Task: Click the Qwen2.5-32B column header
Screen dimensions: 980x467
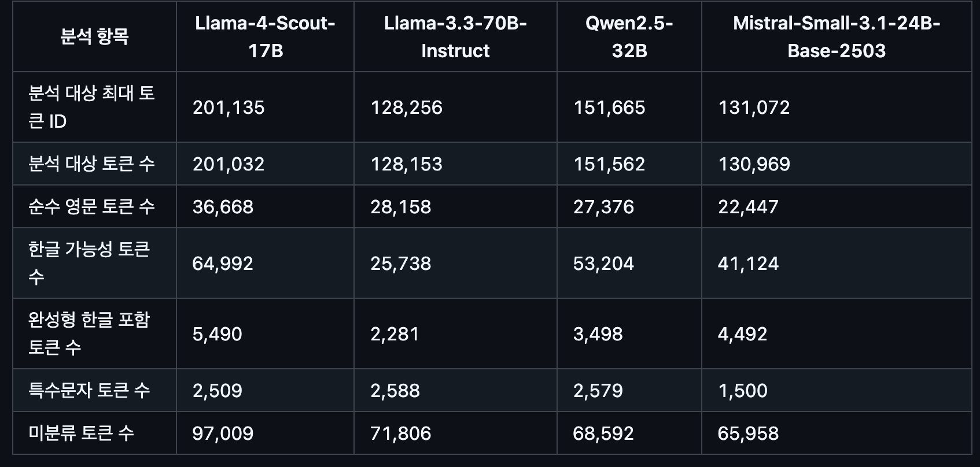Action: coord(629,37)
